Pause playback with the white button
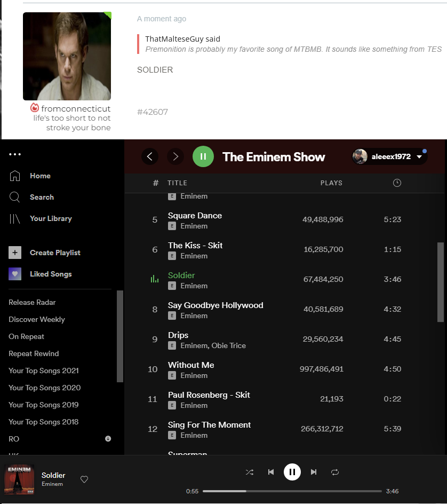The width and height of the screenshot is (447, 504). click(292, 472)
